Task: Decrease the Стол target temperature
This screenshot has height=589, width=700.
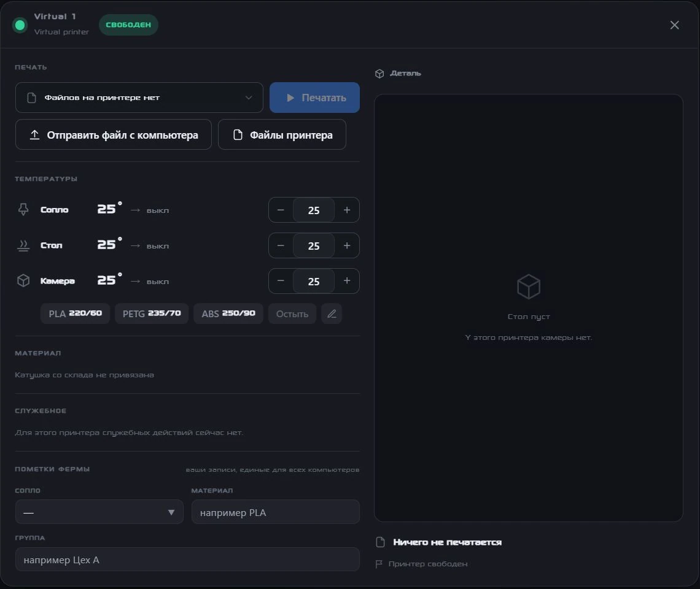Action: [281, 245]
